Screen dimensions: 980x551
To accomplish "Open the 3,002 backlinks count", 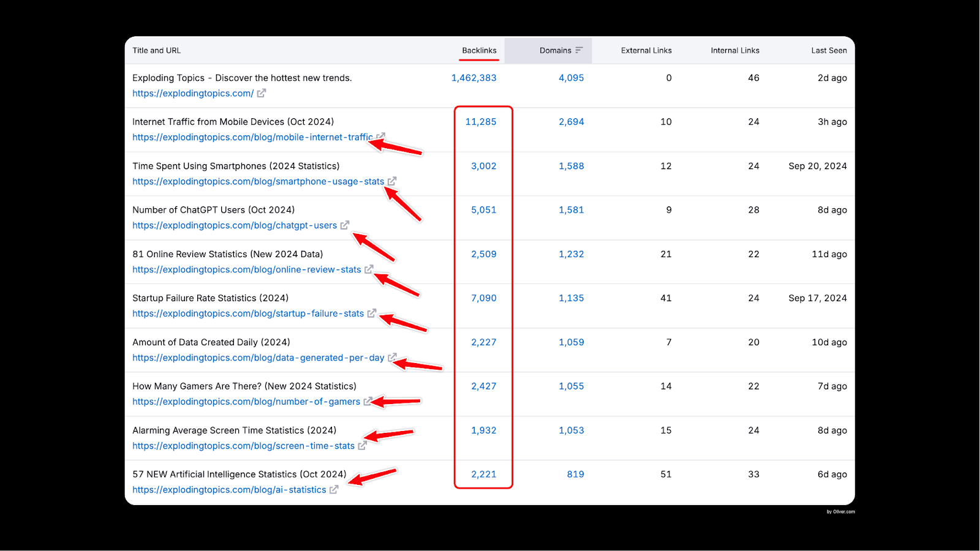I will tap(484, 166).
